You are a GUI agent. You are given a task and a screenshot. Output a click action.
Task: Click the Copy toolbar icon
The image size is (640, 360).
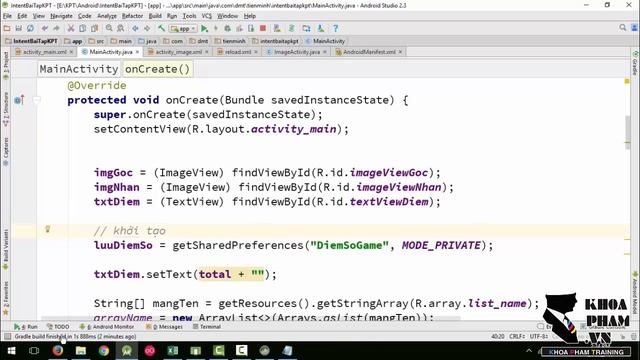click(82, 28)
